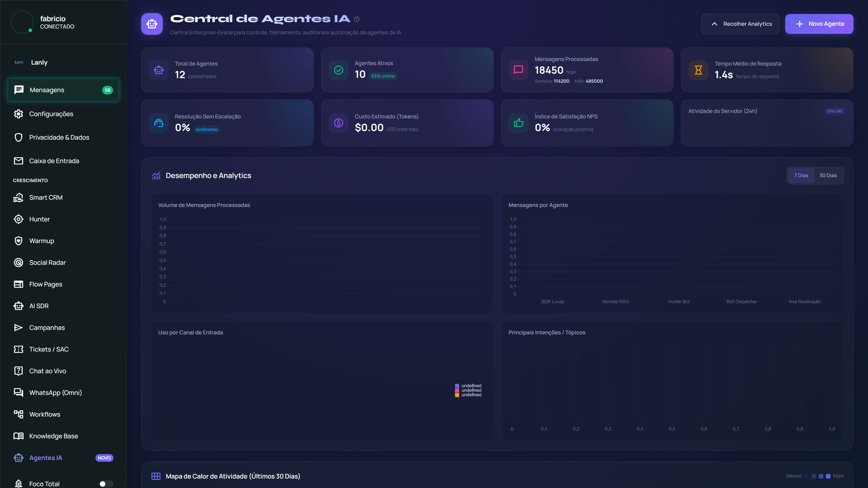Click the Custo Estimado dollar icon
The image size is (868, 488).
pos(339,123)
